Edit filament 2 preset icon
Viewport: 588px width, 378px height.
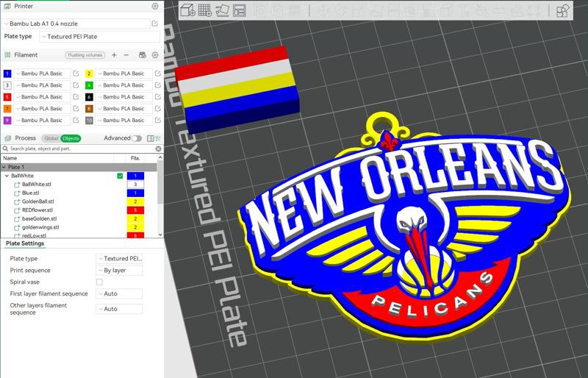click(x=158, y=74)
